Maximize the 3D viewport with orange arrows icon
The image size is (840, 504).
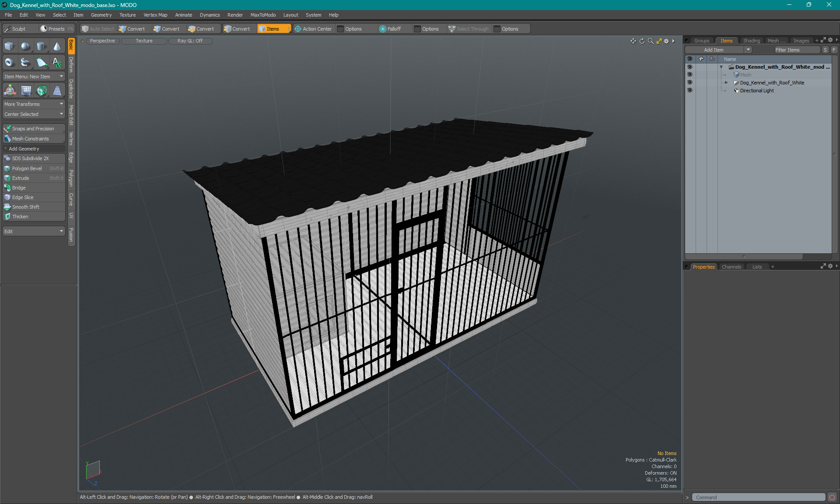(659, 41)
